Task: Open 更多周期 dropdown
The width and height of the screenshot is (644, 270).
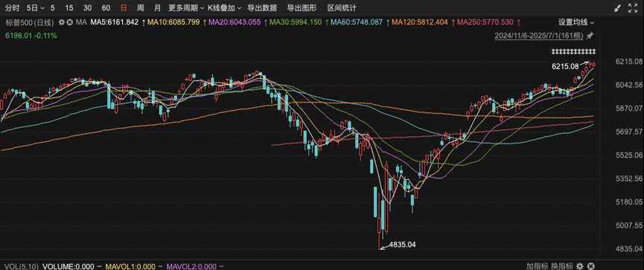Action: pyautogui.click(x=186, y=7)
